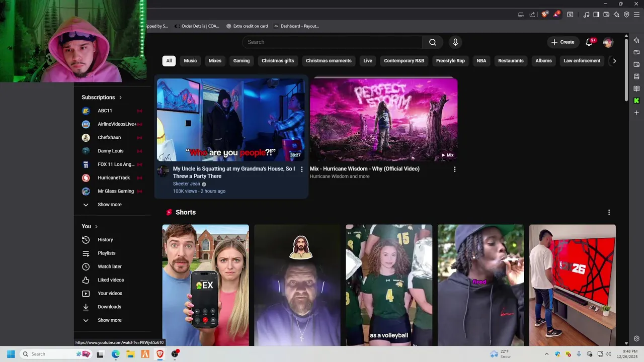Open File Explorer from the taskbar
This screenshot has height=362, width=644.
point(130,354)
